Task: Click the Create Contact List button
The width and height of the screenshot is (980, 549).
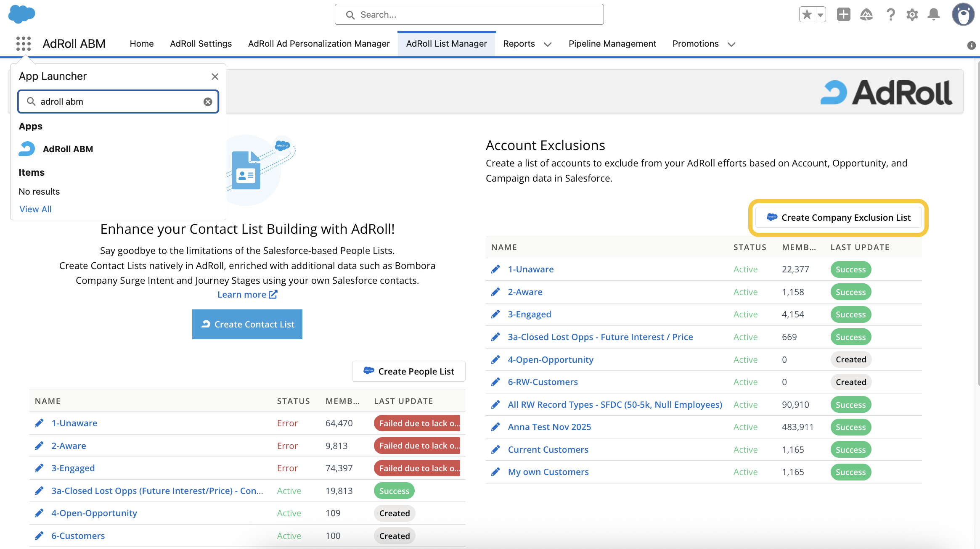Action: [247, 325]
